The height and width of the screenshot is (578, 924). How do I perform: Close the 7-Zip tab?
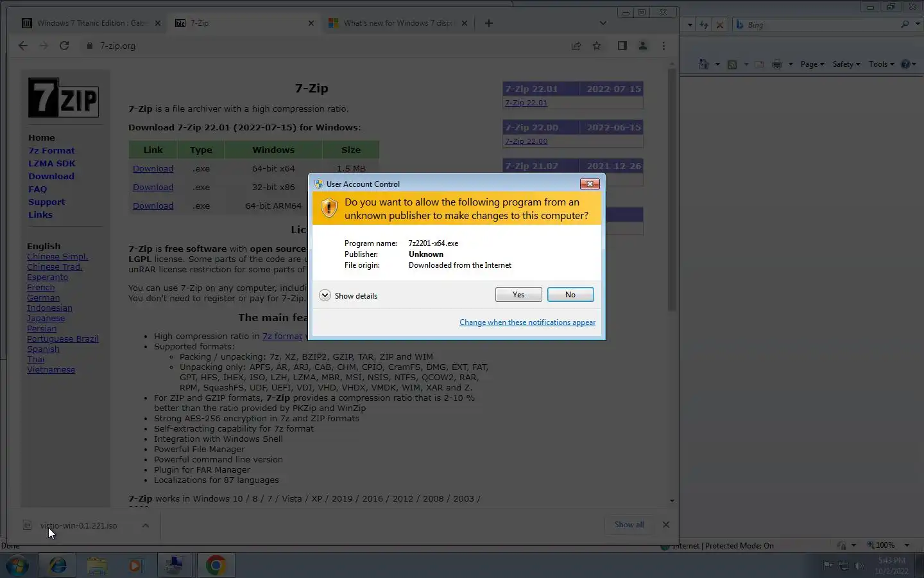click(x=311, y=23)
